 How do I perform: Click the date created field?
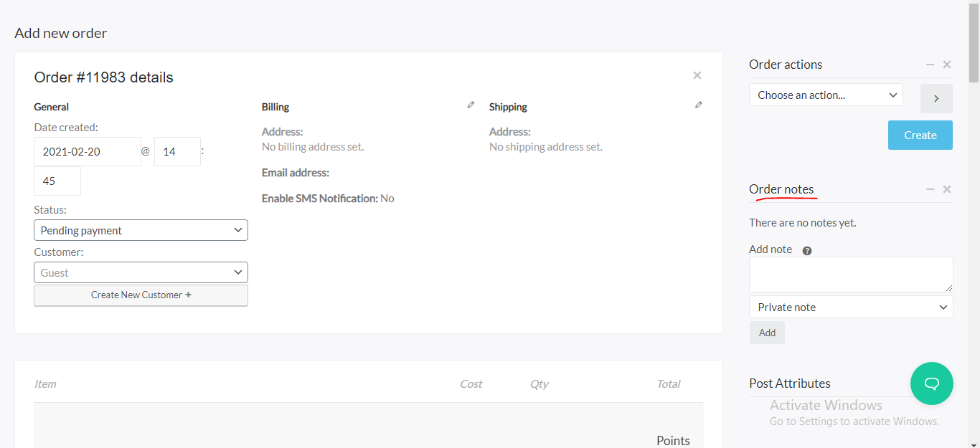pyautogui.click(x=88, y=151)
